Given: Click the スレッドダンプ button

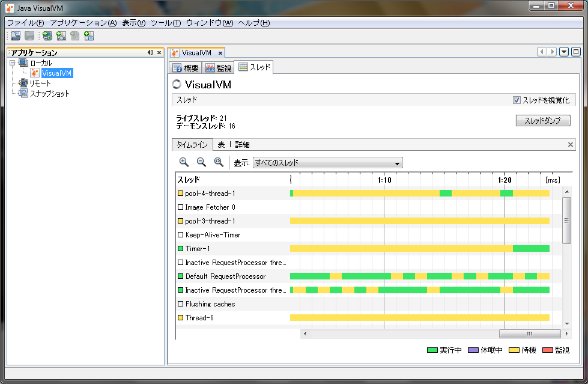Looking at the screenshot, I should 543,121.
